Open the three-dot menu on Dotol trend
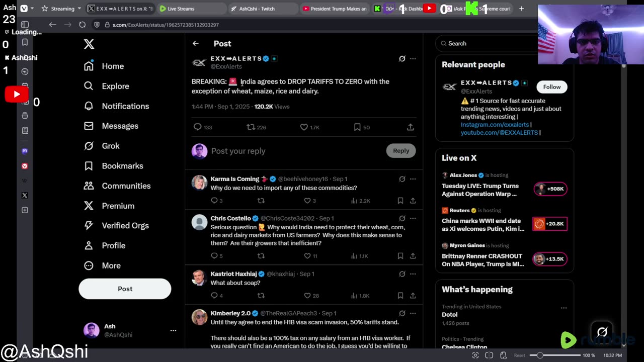The height and width of the screenshot is (362, 644). pos(564,308)
